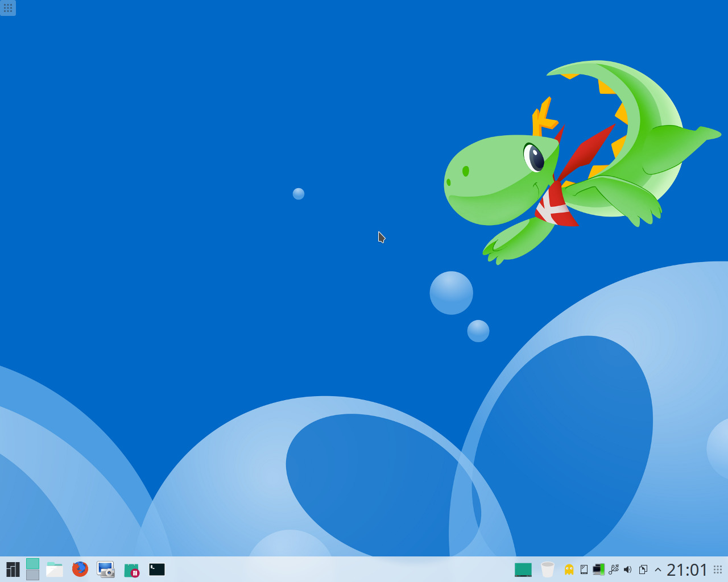This screenshot has height=582, width=728.
Task: Launch the file manager from the taskbar
Action: [55, 569]
